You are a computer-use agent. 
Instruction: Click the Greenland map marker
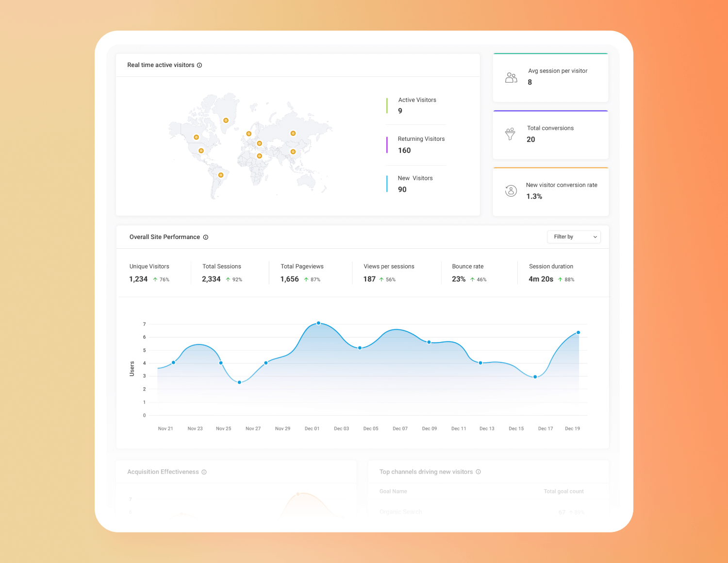(226, 120)
